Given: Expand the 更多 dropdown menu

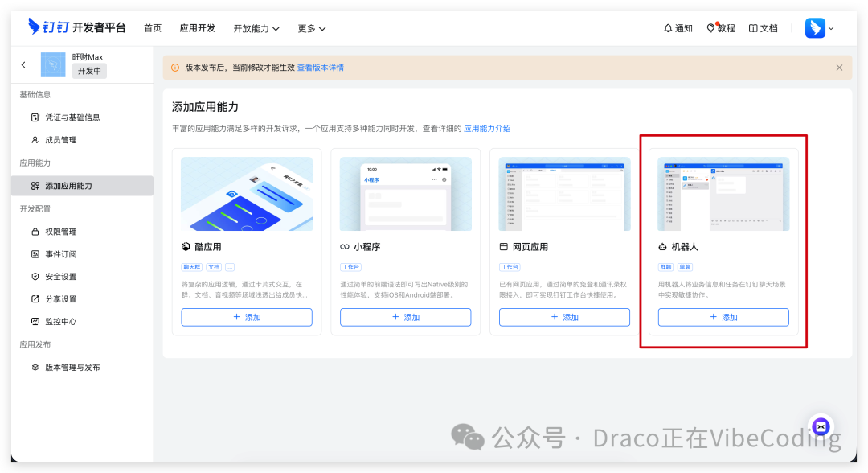Looking at the screenshot, I should [x=312, y=28].
